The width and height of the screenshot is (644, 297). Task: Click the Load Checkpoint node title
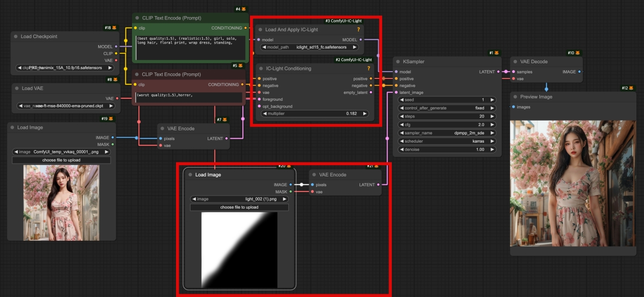point(39,36)
